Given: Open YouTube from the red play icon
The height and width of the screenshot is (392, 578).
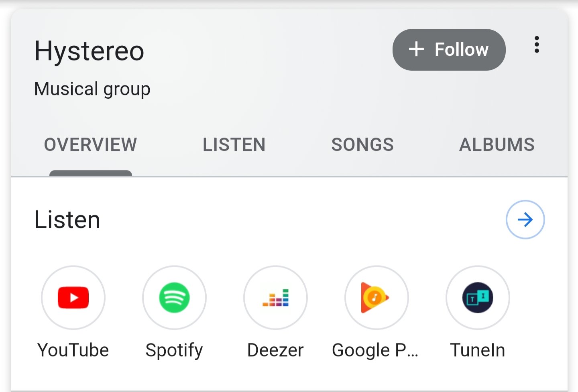Looking at the screenshot, I should 73,297.
